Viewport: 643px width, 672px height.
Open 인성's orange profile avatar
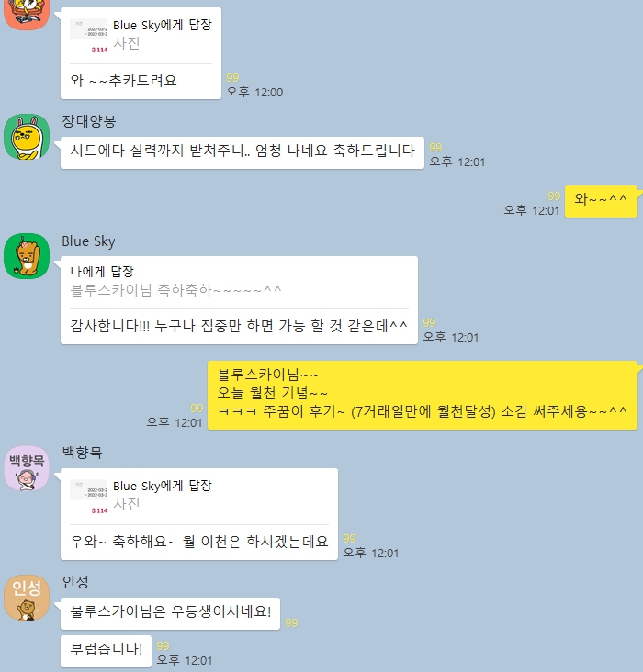27,598
